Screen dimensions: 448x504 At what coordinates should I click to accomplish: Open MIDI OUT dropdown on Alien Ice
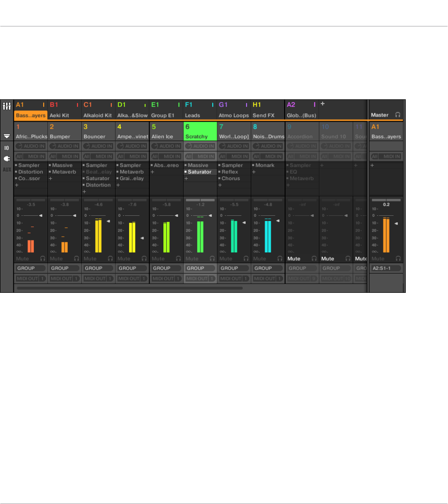pos(166,278)
